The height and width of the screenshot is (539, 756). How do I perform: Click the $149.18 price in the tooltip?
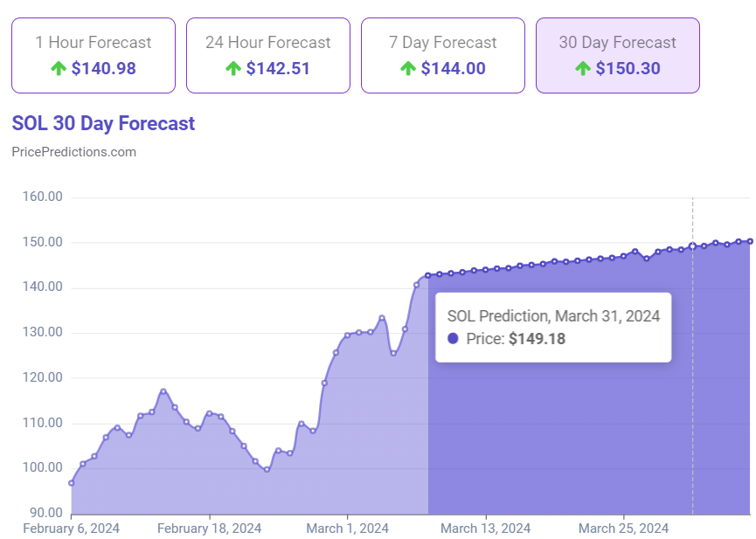(x=537, y=339)
